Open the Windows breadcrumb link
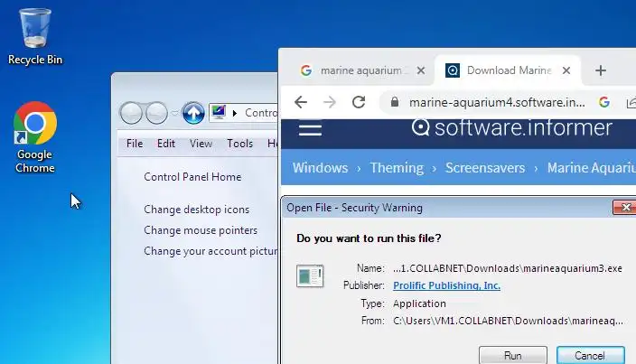Viewport: 636px width, 364px height. [320, 168]
